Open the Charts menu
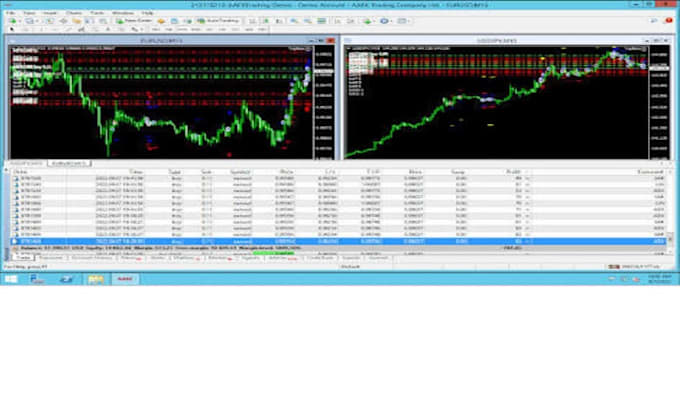Viewport: 680px width, 411px height. click(x=74, y=13)
